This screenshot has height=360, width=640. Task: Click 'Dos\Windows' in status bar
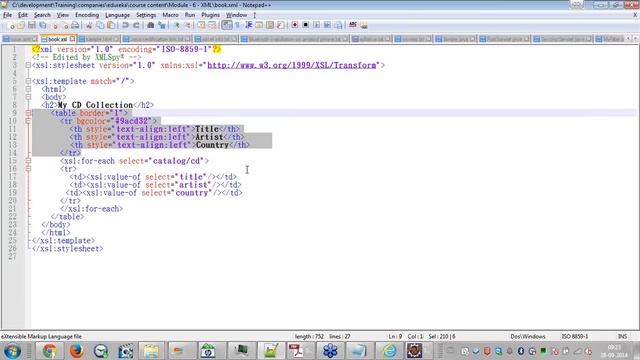[528, 336]
